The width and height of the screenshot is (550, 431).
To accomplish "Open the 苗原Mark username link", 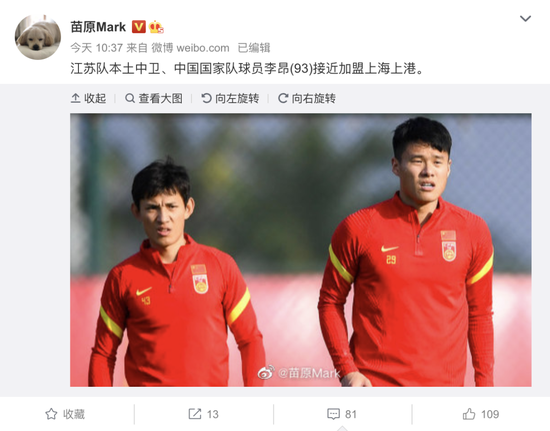I will pyautogui.click(x=98, y=27).
